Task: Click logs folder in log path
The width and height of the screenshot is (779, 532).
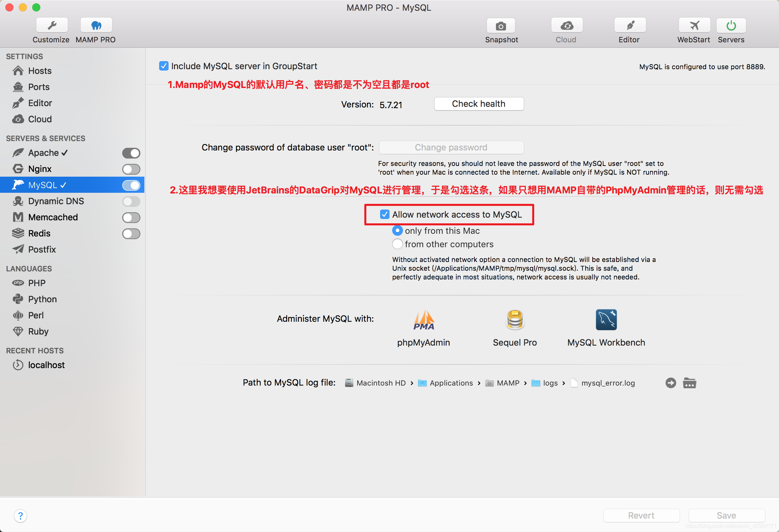Action: [x=545, y=383]
